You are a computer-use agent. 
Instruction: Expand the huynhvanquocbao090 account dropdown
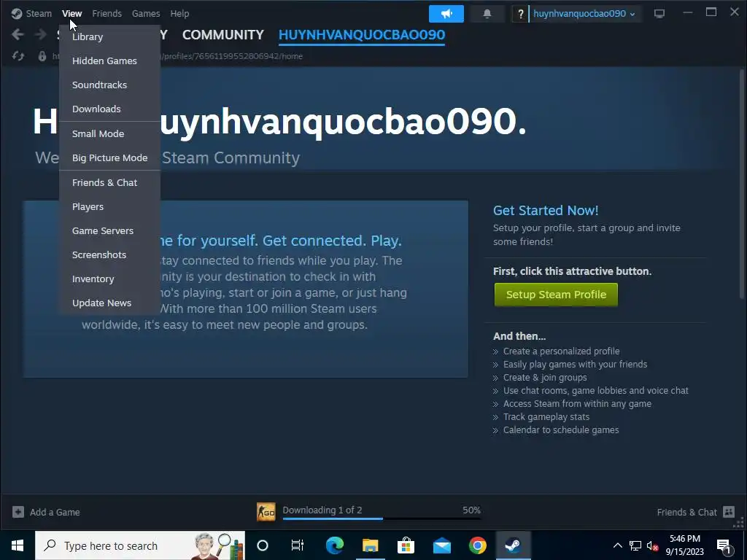pos(584,13)
